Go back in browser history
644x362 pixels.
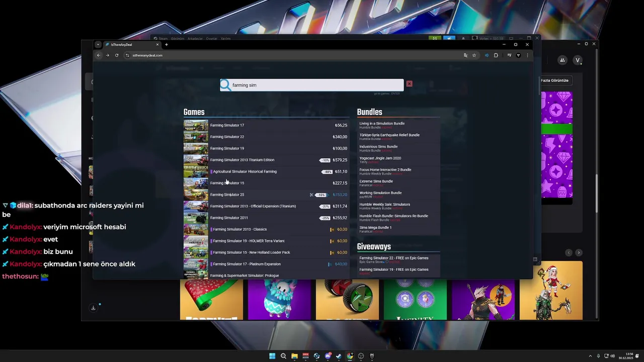click(99, 55)
